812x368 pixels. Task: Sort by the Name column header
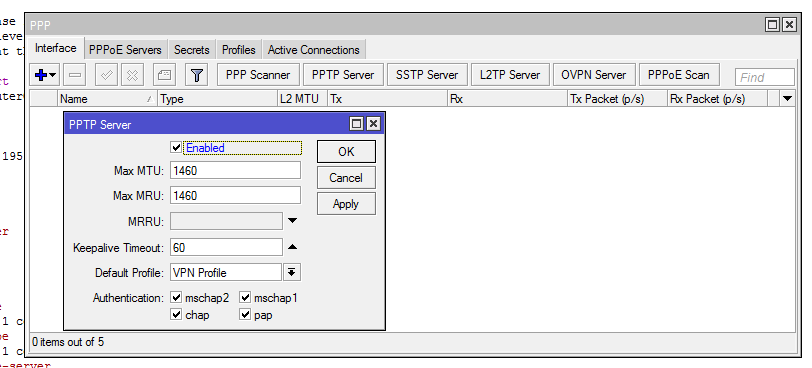pos(107,98)
